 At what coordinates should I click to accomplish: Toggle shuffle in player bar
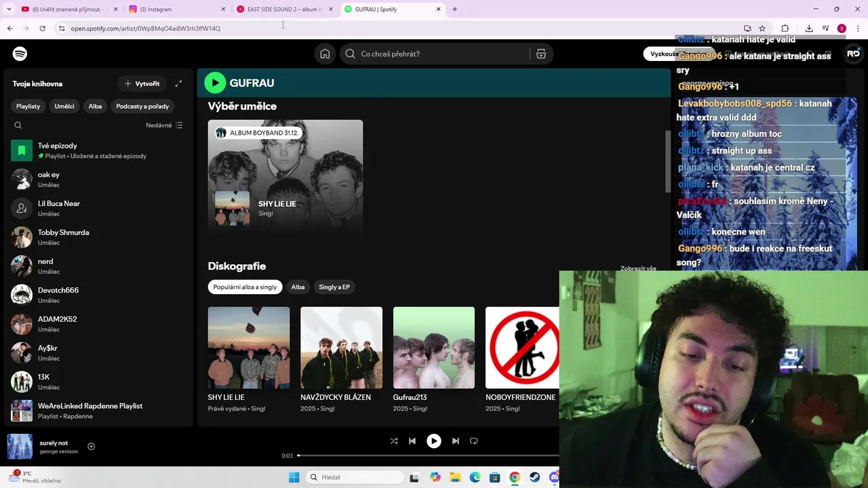394,441
